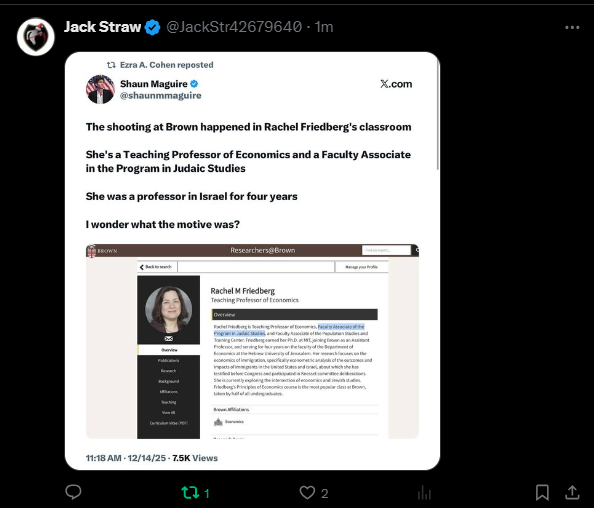Click the X.com logo in embedded image
Image resolution: width=594 pixels, height=508 pixels.
point(396,84)
